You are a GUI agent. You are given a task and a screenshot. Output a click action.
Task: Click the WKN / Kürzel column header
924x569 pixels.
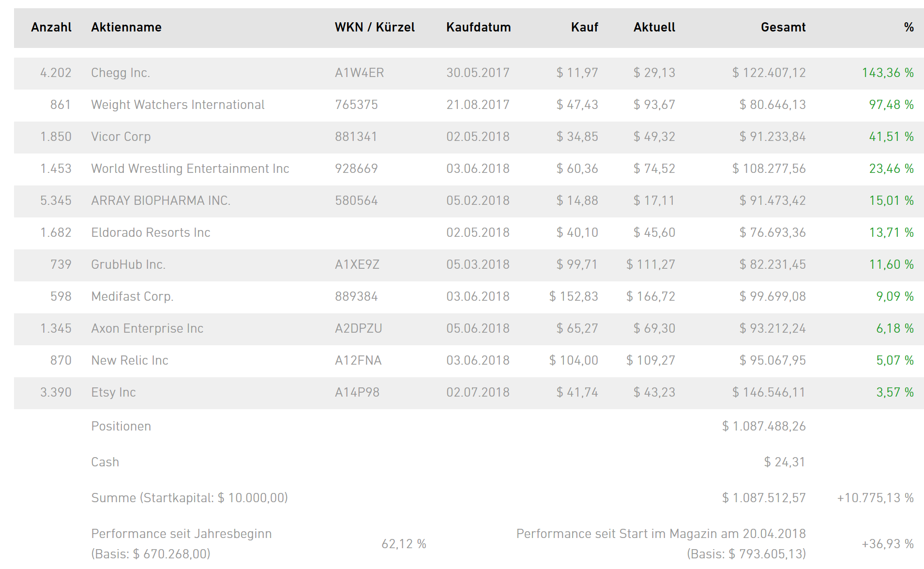pyautogui.click(x=375, y=27)
